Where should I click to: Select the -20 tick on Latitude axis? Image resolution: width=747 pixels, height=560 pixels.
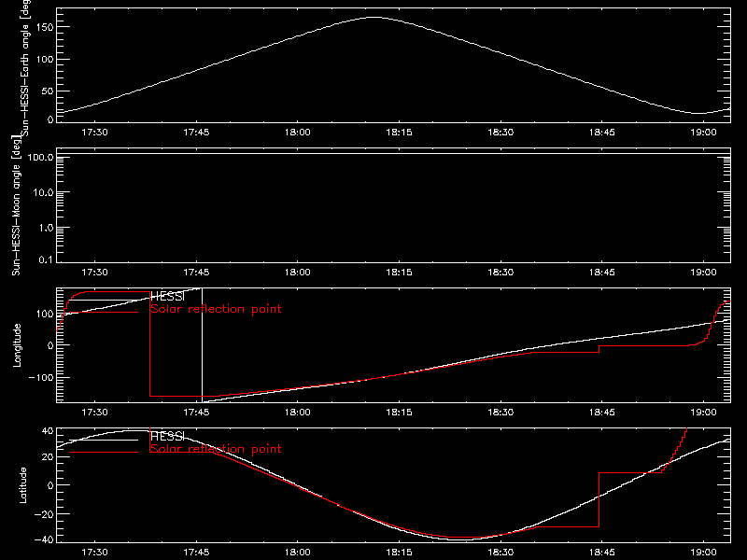(x=44, y=514)
